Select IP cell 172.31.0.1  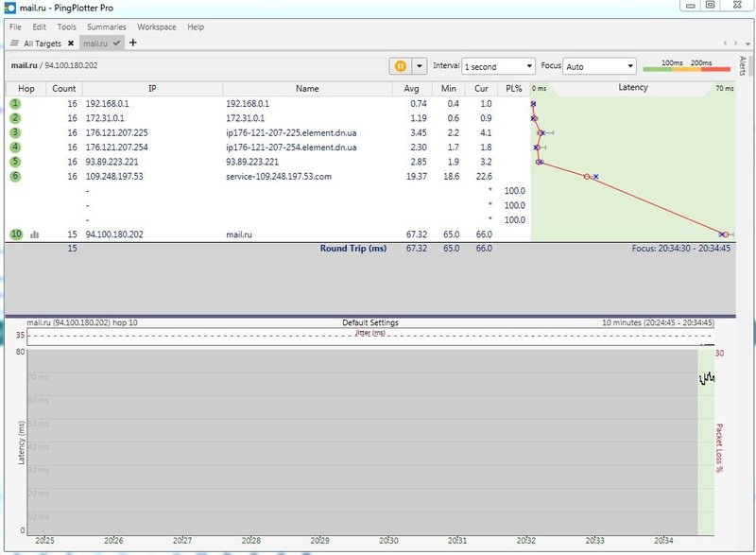[105, 118]
